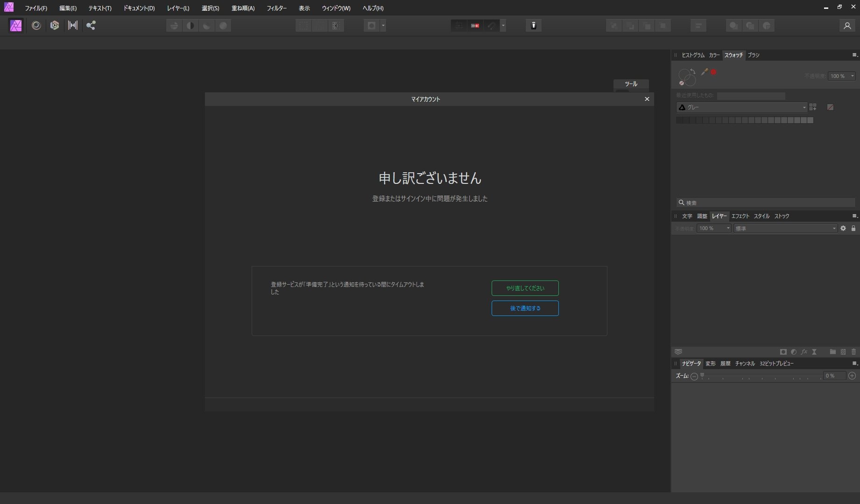
Task: Expand the グレー palette dropdown
Action: pyautogui.click(x=741, y=107)
